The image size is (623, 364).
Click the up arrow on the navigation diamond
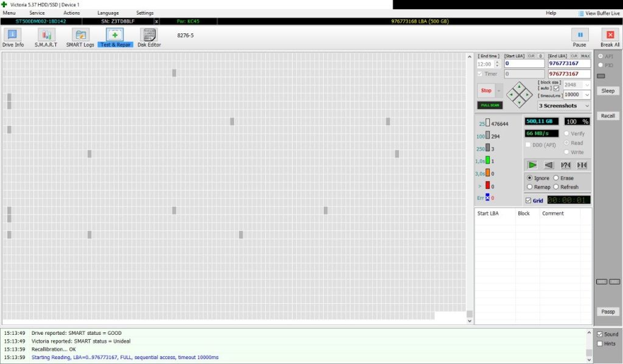point(520,87)
